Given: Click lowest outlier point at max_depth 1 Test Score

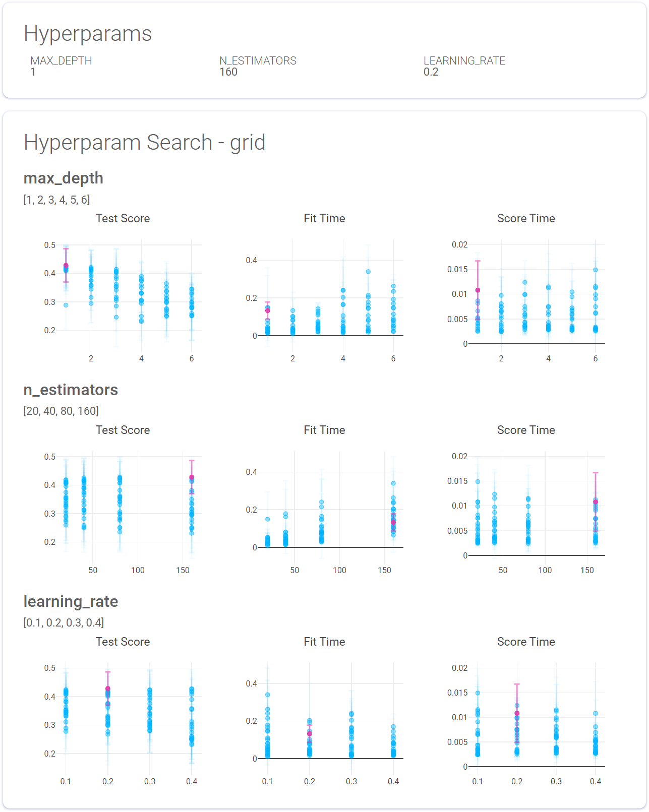Looking at the screenshot, I should click(x=66, y=305).
